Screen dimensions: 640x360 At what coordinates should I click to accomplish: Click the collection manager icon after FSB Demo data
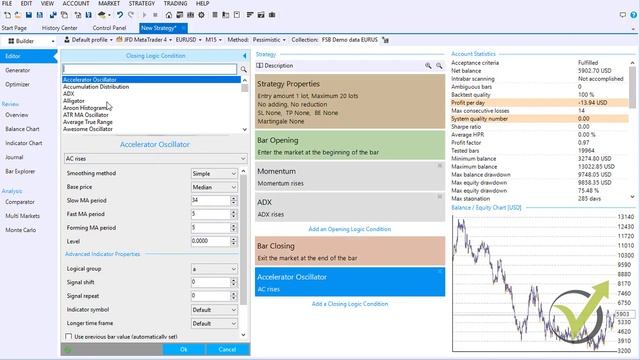point(385,40)
